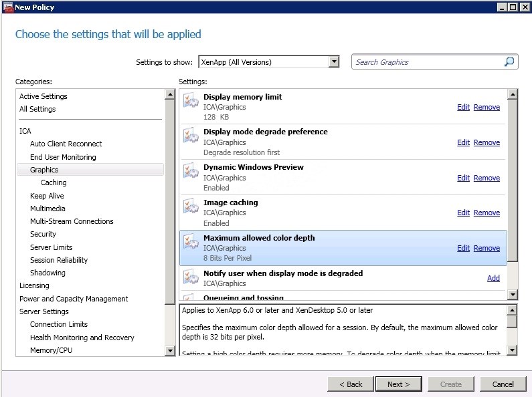Select the Display memory limit setting title

243,97
